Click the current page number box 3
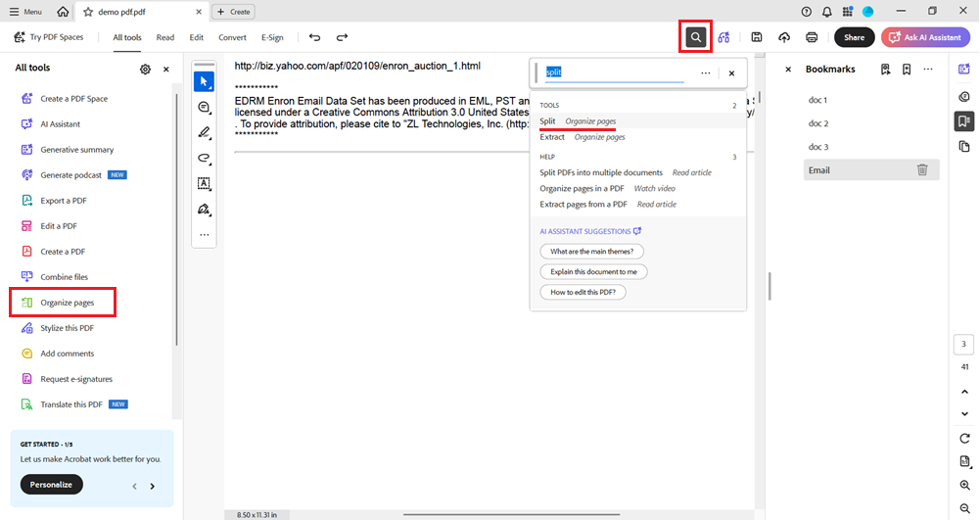Screen dimensions: 980x520 (963, 345)
